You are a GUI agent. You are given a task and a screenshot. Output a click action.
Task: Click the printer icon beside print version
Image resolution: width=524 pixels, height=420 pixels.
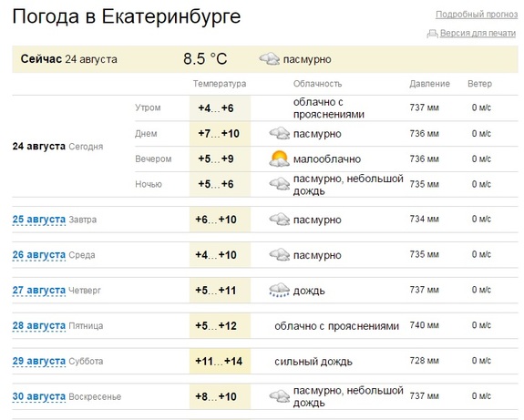(x=432, y=34)
